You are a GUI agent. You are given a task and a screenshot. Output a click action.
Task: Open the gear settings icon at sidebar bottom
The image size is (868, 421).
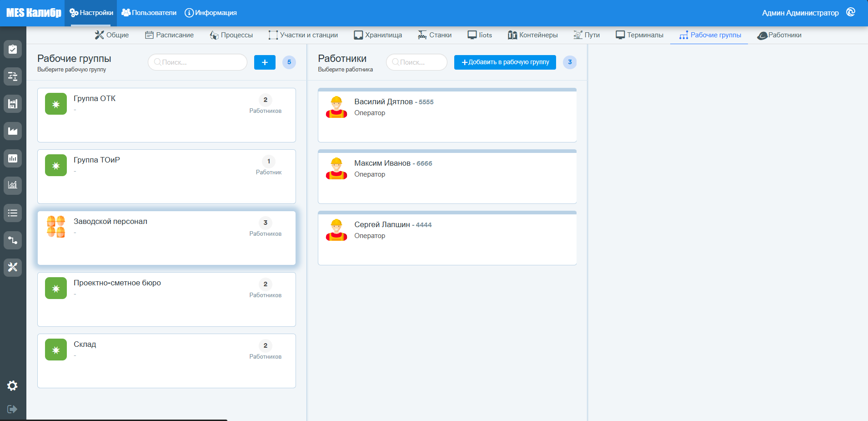[12, 386]
